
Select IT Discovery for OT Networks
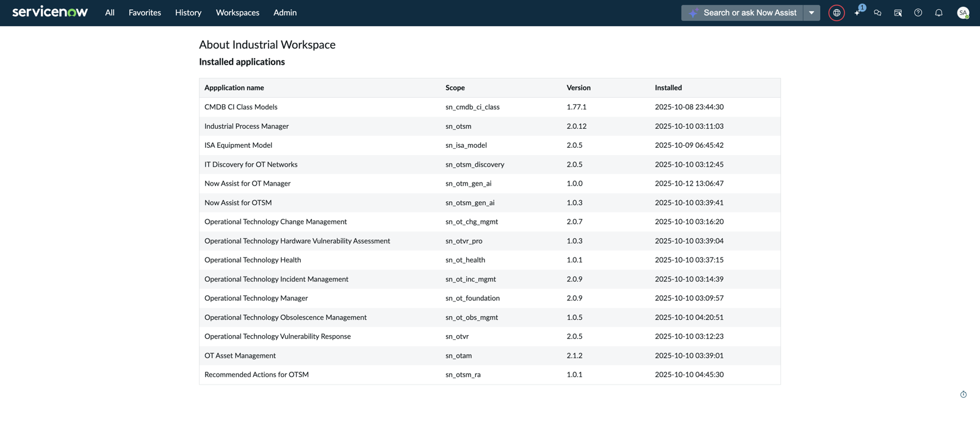click(x=251, y=164)
